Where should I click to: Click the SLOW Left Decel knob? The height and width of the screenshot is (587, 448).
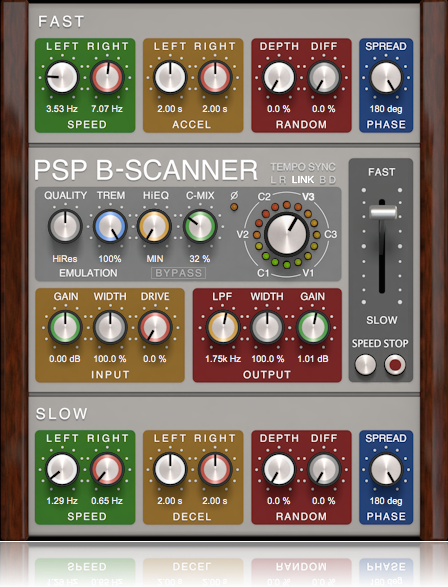[170, 469]
